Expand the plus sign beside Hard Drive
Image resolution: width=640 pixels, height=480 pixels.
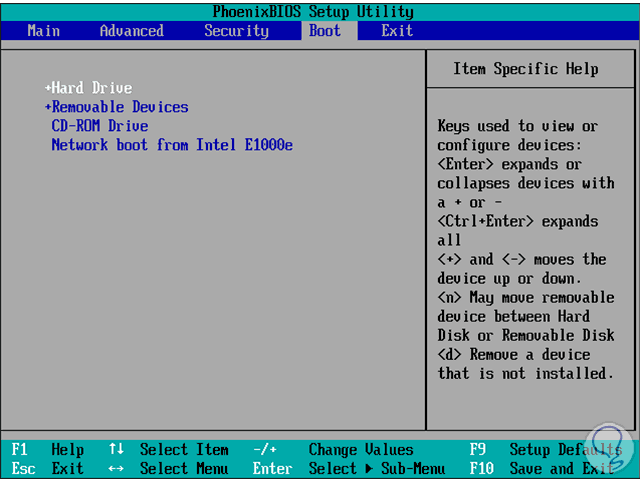tap(48, 88)
